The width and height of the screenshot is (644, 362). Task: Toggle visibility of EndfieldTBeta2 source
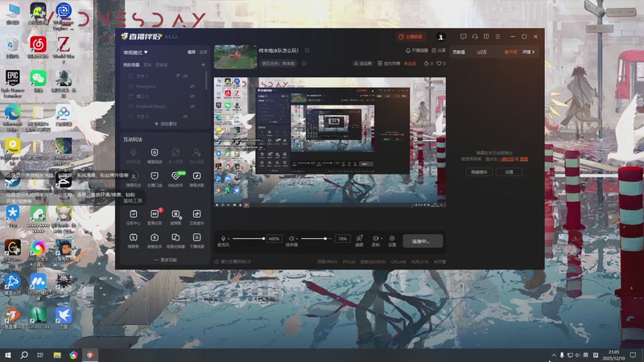(192, 106)
